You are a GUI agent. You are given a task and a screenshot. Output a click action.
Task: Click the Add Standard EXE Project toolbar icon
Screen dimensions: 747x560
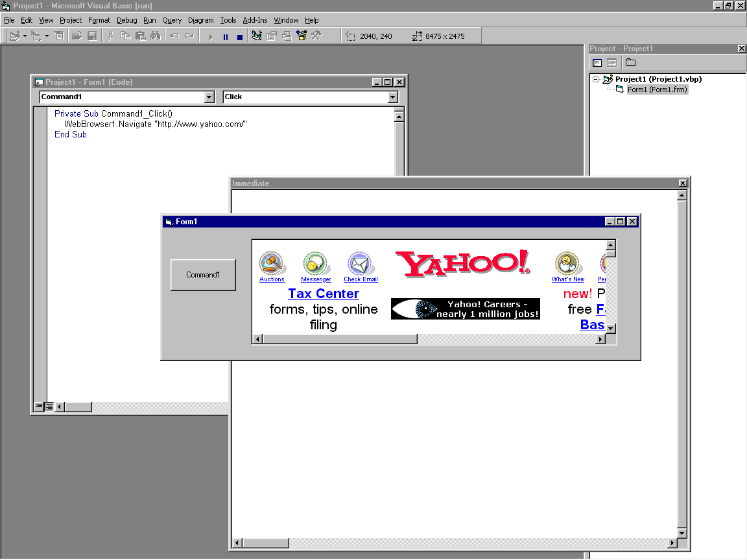tap(14, 36)
